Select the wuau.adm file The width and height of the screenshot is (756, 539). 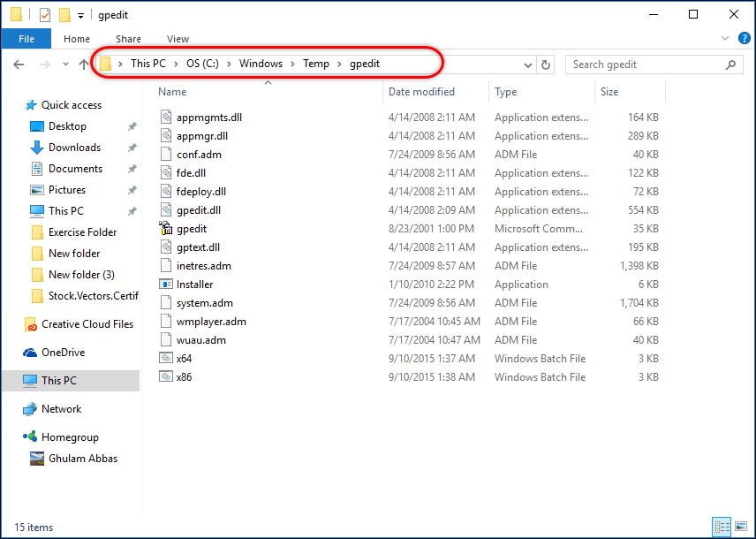click(x=201, y=340)
